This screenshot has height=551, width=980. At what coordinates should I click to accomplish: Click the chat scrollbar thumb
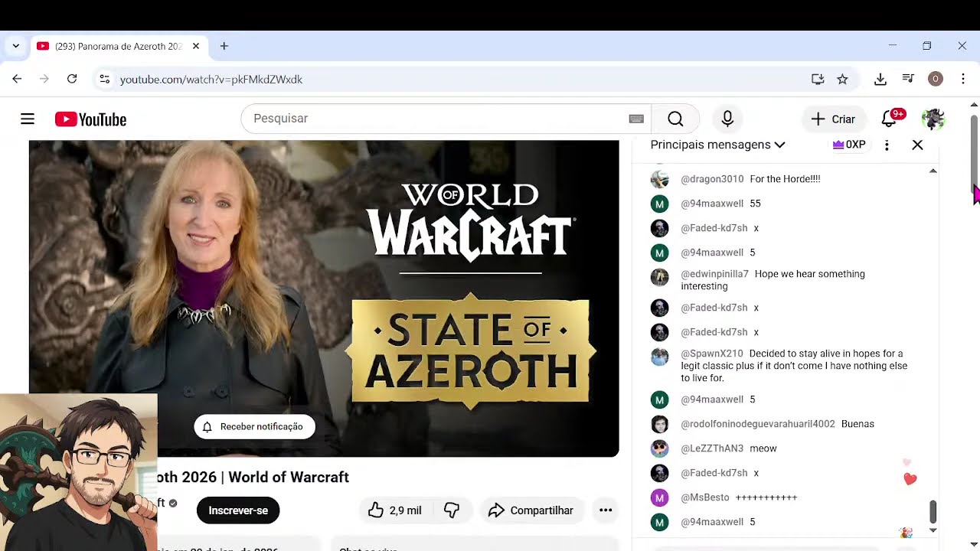click(x=933, y=510)
